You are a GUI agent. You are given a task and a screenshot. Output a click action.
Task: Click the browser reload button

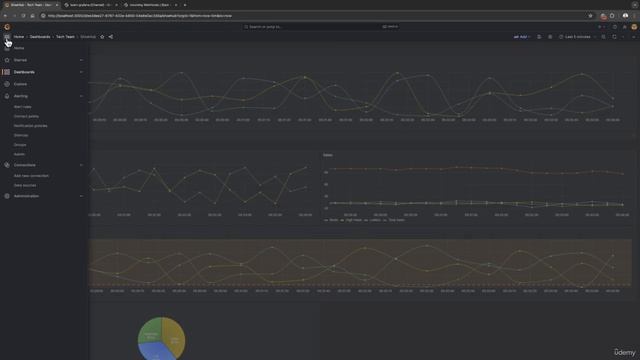click(23, 16)
